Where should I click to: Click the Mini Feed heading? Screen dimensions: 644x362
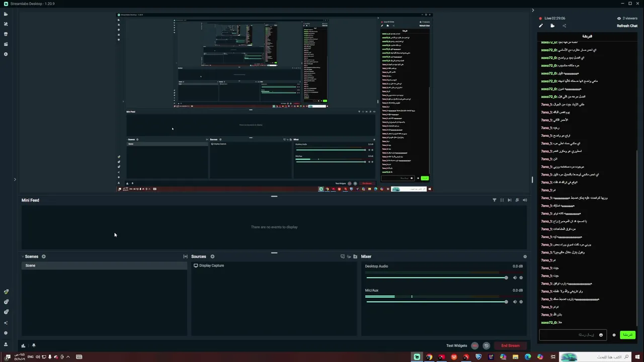30,200
